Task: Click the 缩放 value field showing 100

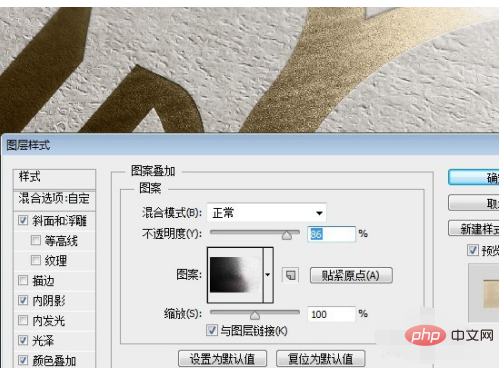Action: (x=331, y=314)
